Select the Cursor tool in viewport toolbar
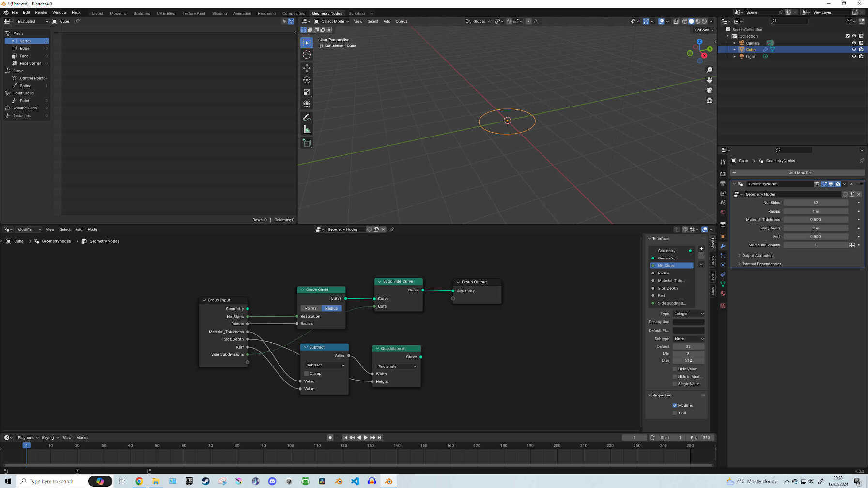The width and height of the screenshot is (868, 488). tap(307, 55)
